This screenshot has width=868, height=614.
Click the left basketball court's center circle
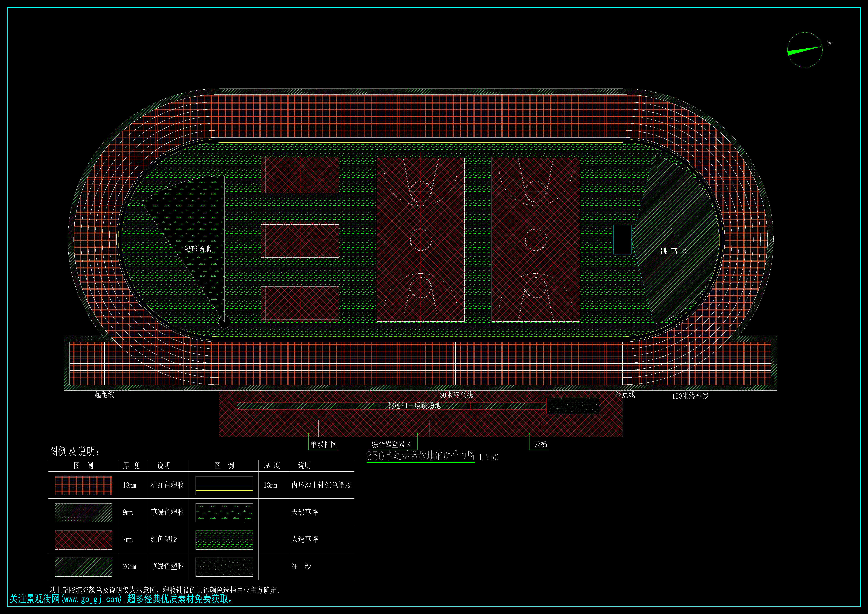click(421, 240)
